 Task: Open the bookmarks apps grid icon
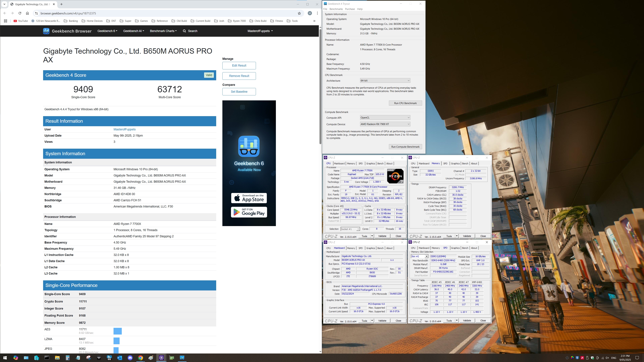click(6, 21)
